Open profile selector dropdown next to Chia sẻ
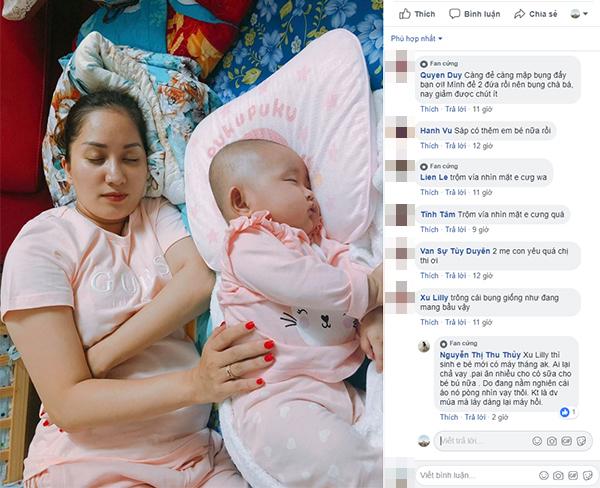Image resolution: width=600 pixels, height=488 pixels. point(579,14)
